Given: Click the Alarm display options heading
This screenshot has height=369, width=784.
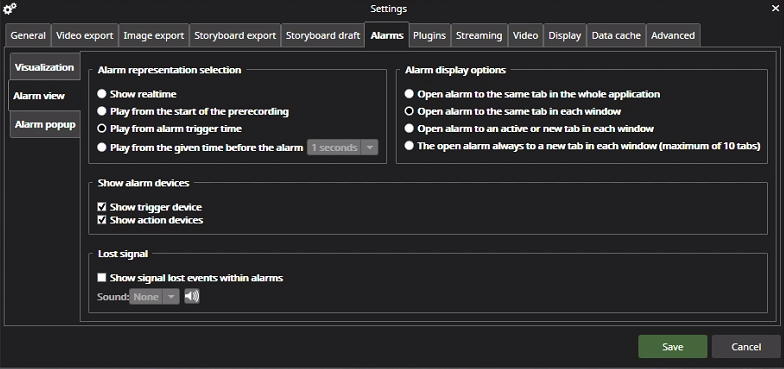Looking at the screenshot, I should coord(456,70).
